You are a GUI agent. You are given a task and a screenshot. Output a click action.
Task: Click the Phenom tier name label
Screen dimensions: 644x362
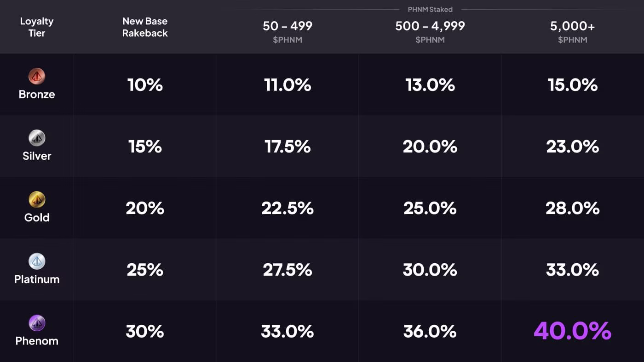click(37, 341)
